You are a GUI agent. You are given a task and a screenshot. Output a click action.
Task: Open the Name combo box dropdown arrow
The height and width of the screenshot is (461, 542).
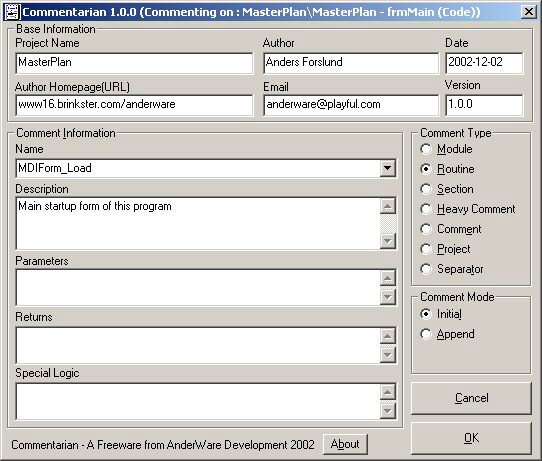(387, 168)
